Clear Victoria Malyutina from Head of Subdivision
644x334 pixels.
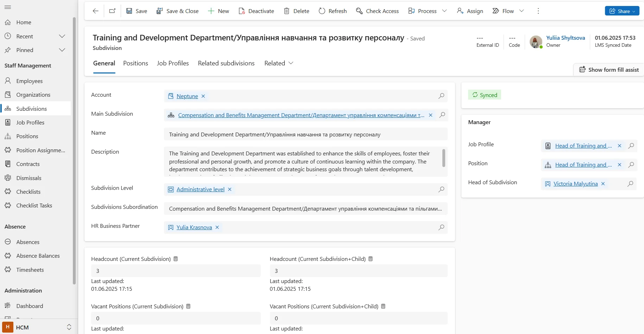(603, 184)
